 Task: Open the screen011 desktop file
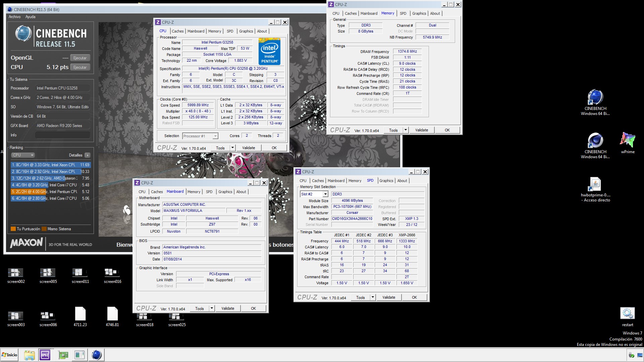pyautogui.click(x=80, y=276)
